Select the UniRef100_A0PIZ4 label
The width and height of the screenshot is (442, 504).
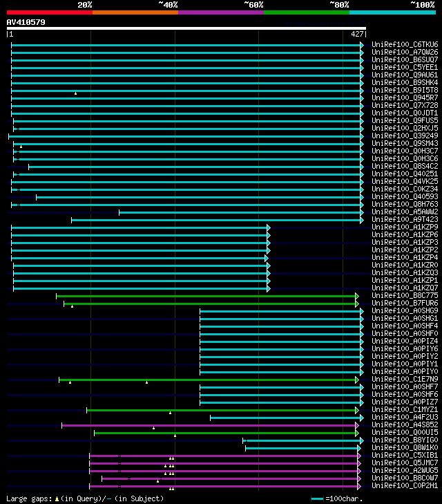point(405,341)
